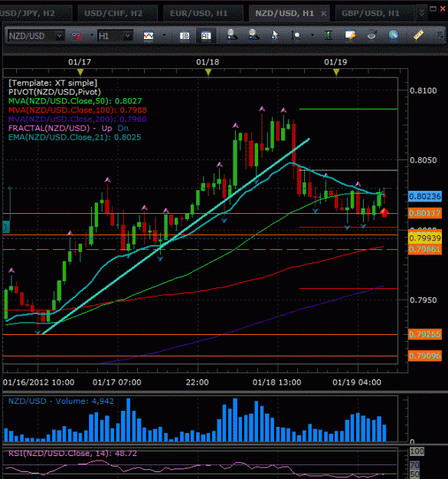Click the blue globe icon
This screenshot has width=448, height=479.
point(394,34)
